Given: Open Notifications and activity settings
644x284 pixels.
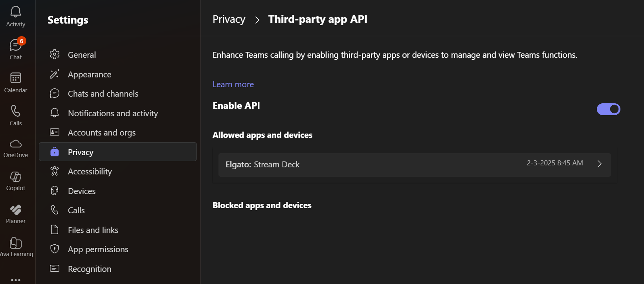Looking at the screenshot, I should click(113, 113).
